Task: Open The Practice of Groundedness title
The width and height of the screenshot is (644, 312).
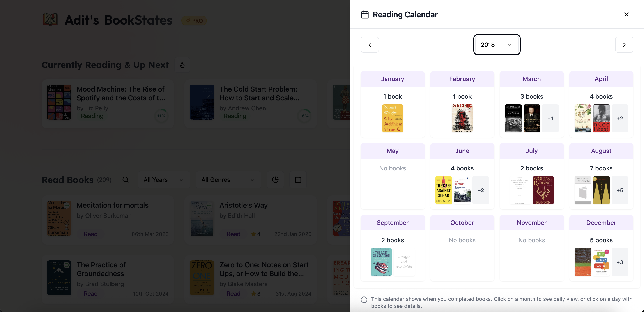Action: [101, 269]
